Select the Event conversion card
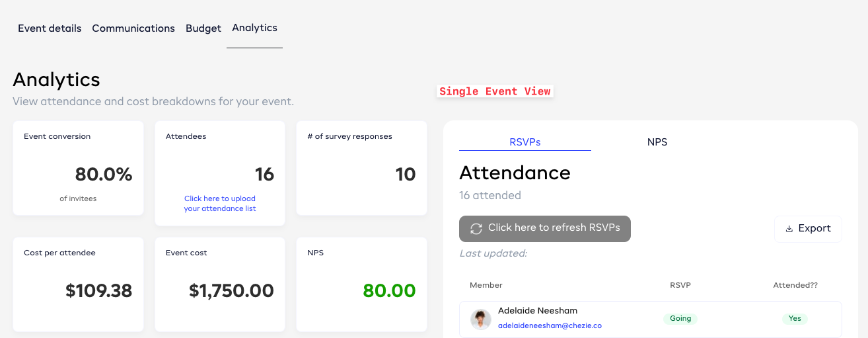868x338 pixels. tap(78, 168)
